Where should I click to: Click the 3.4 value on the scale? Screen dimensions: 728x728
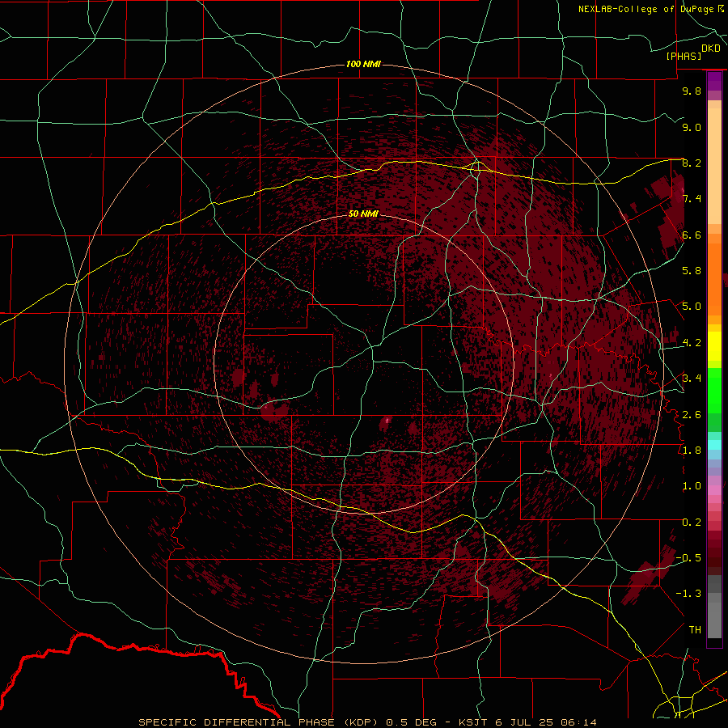coord(692,378)
